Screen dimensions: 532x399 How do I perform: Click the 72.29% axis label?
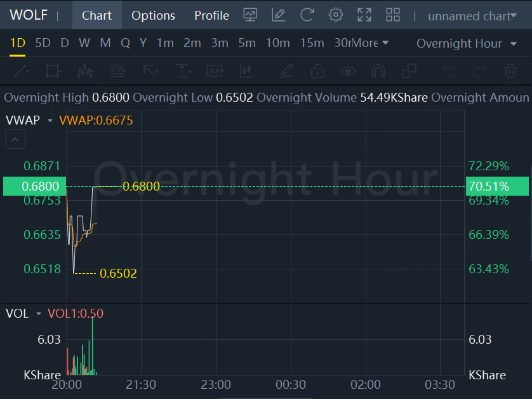(489, 166)
